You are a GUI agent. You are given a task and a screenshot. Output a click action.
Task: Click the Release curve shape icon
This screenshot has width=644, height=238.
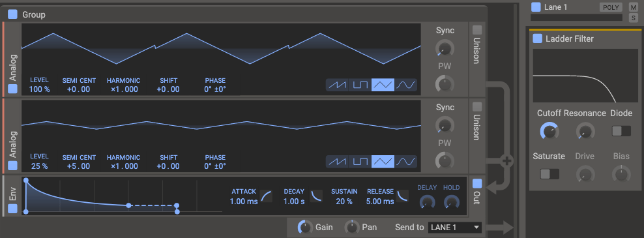[x=403, y=196]
